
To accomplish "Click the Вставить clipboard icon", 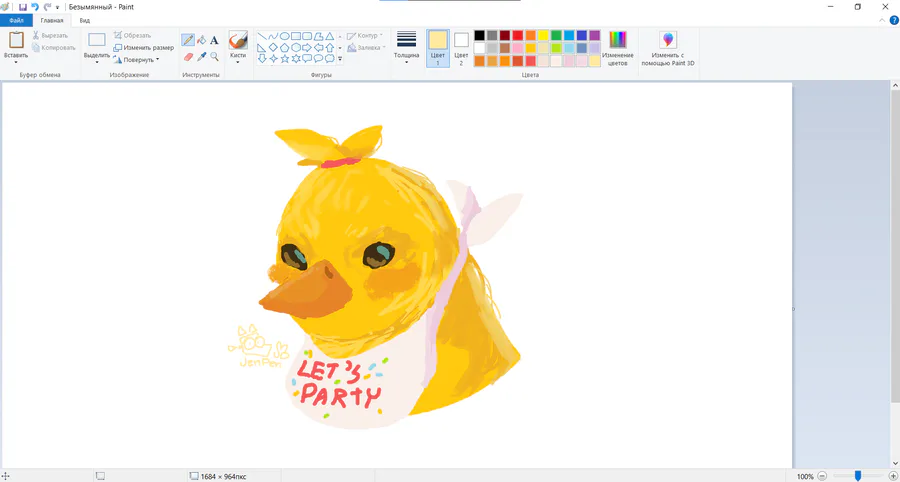I will click(x=16, y=40).
